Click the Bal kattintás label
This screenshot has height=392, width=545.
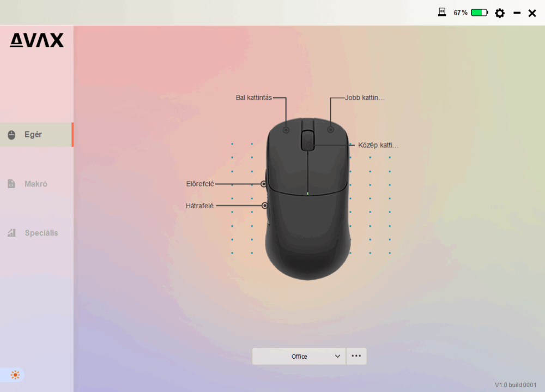point(253,98)
